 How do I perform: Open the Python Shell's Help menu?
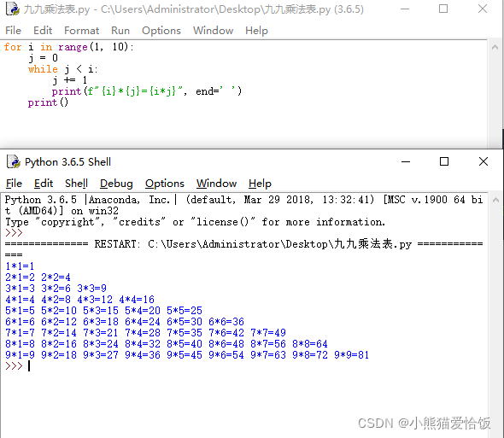click(x=260, y=184)
